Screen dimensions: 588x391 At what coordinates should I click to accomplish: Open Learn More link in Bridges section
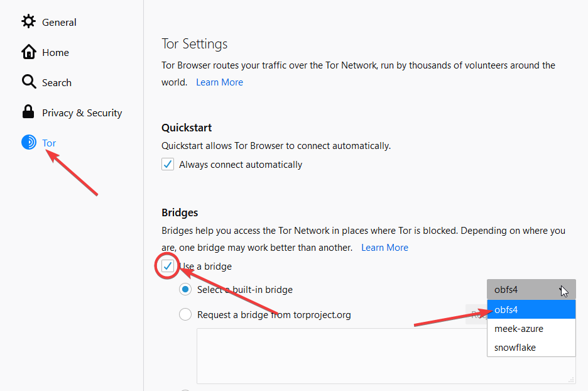tap(384, 248)
